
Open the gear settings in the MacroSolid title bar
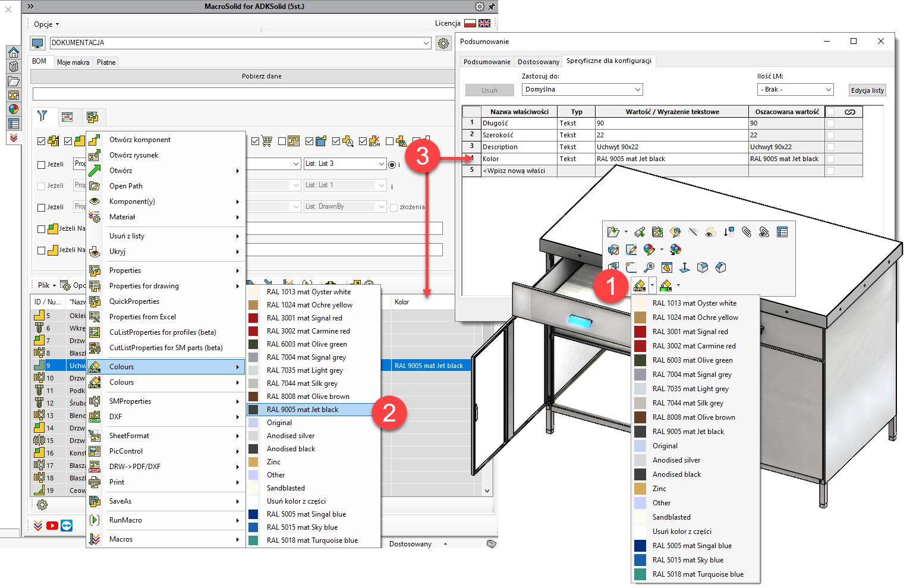pos(479,7)
